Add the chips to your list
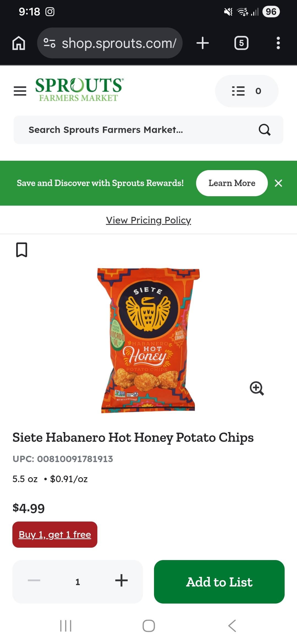Screen dimensions: 297x644 click(x=219, y=582)
